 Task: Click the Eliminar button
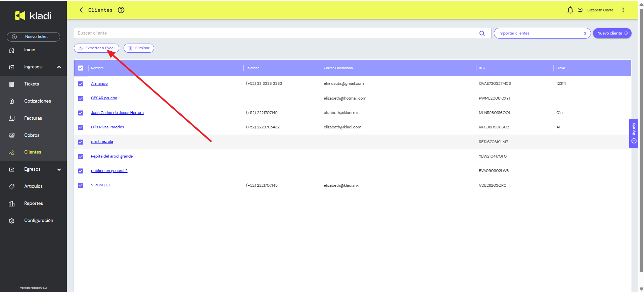pyautogui.click(x=139, y=48)
